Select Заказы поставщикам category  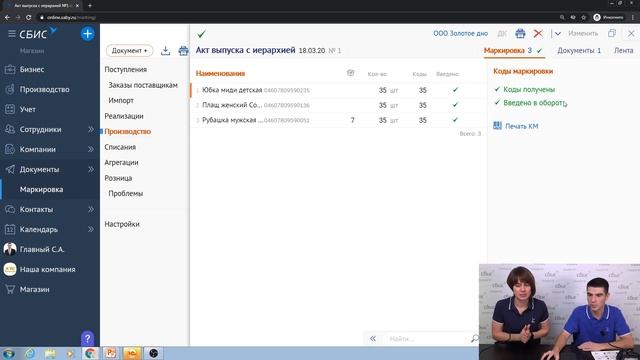(x=143, y=85)
